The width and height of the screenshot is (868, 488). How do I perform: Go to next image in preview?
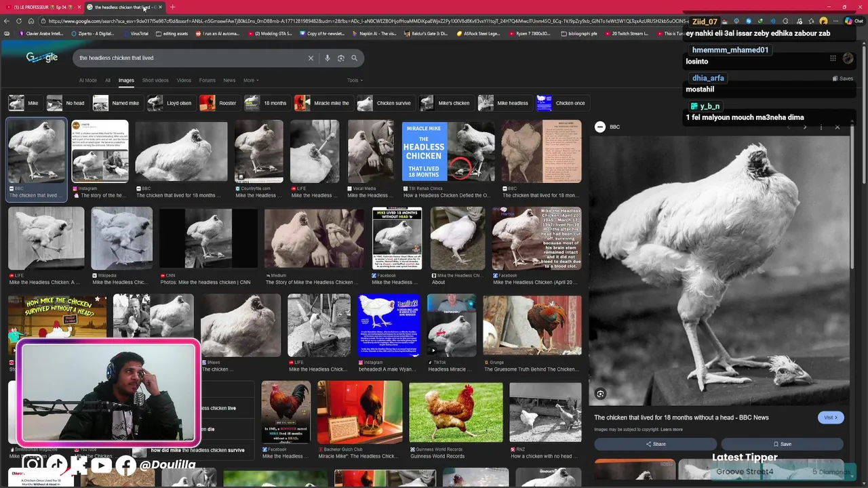[805, 127]
